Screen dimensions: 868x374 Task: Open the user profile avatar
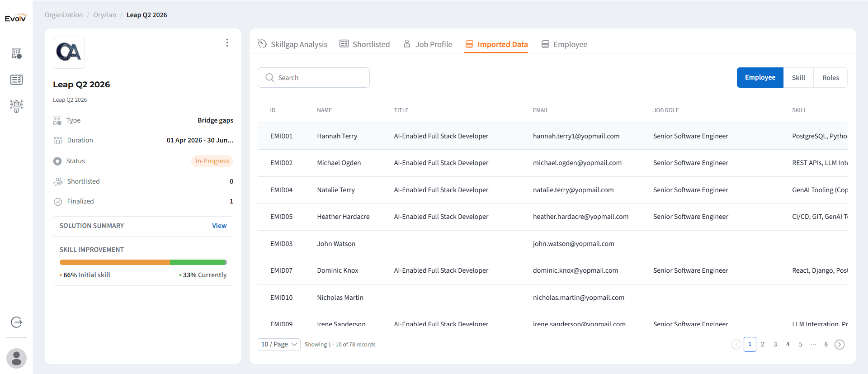pos(16,358)
